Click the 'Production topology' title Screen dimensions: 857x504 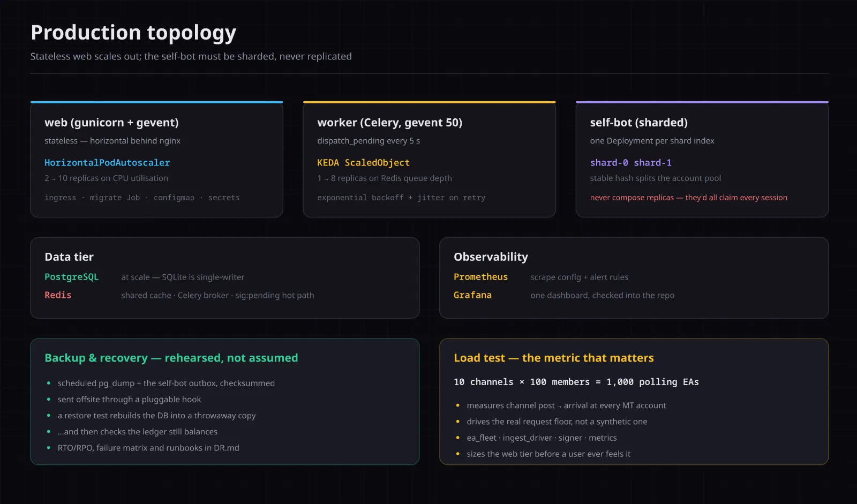(x=133, y=33)
